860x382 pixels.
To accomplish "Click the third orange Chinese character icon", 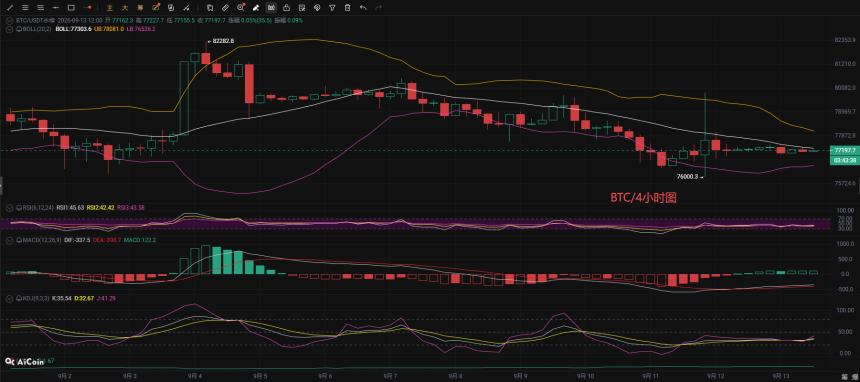I will coord(140,8).
